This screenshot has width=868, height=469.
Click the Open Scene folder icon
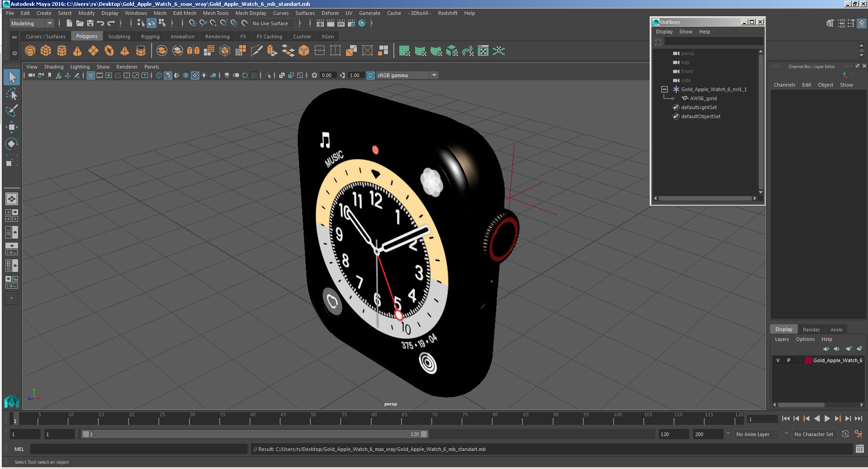click(x=80, y=23)
